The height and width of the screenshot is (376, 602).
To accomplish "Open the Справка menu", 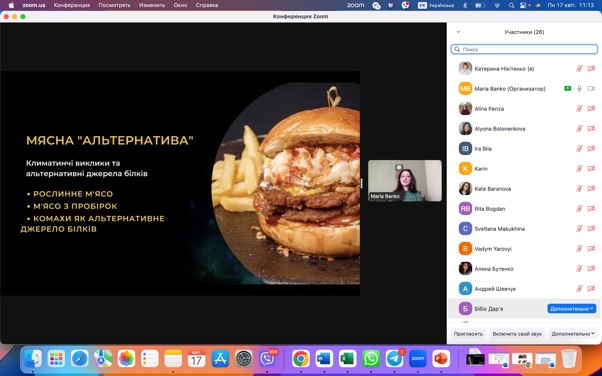I will coord(207,5).
